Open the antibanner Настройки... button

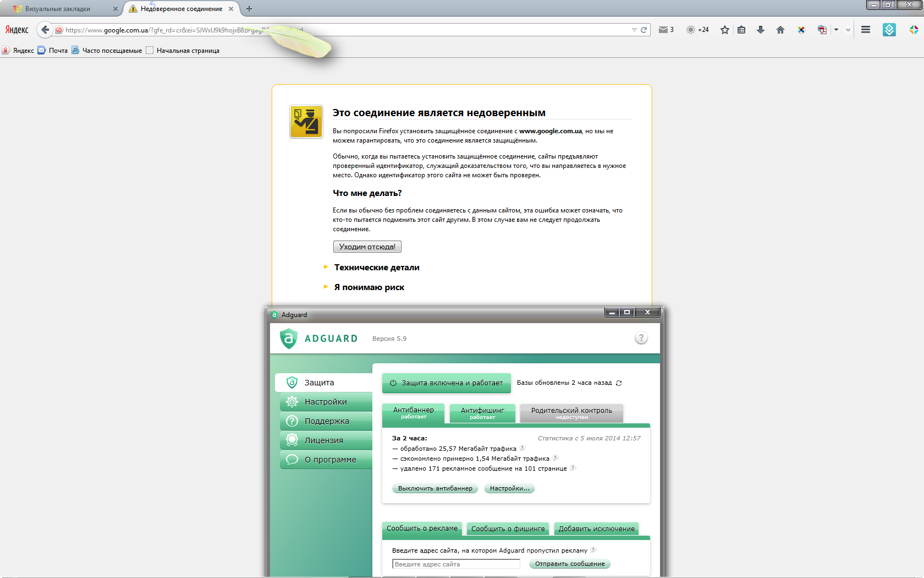click(x=510, y=488)
